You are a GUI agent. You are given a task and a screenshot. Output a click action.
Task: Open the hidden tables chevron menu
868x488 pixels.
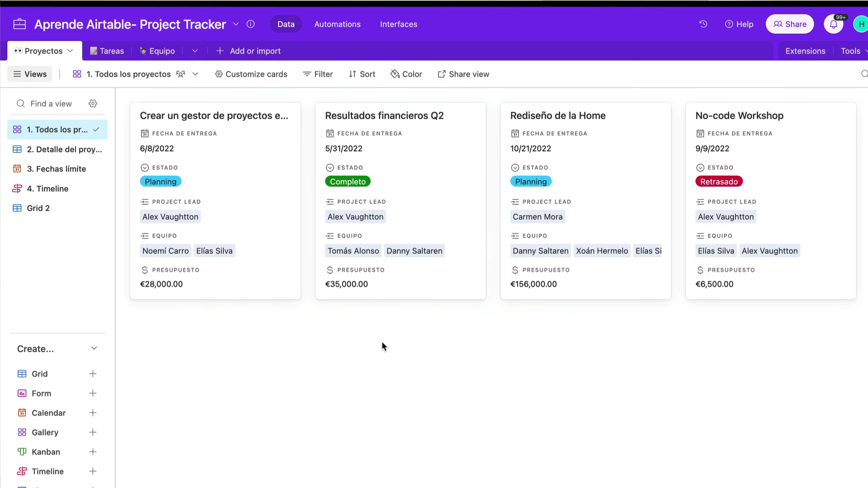[x=195, y=51]
